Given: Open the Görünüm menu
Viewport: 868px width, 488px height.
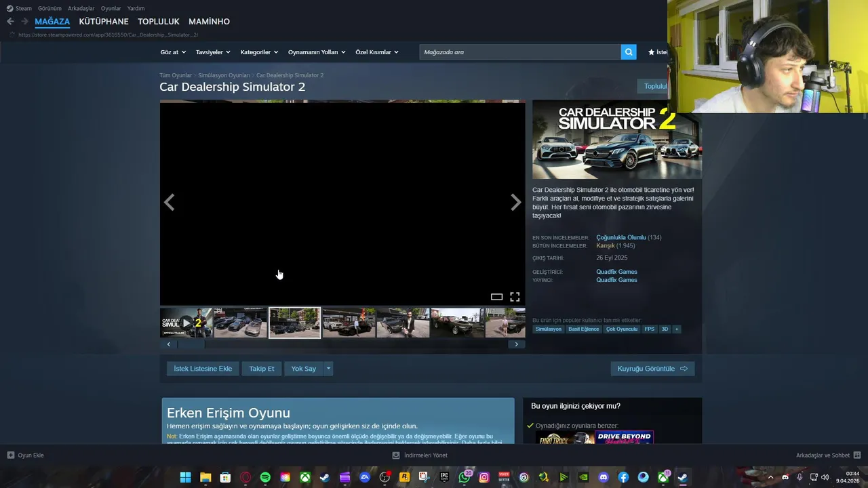Looking at the screenshot, I should [50, 8].
